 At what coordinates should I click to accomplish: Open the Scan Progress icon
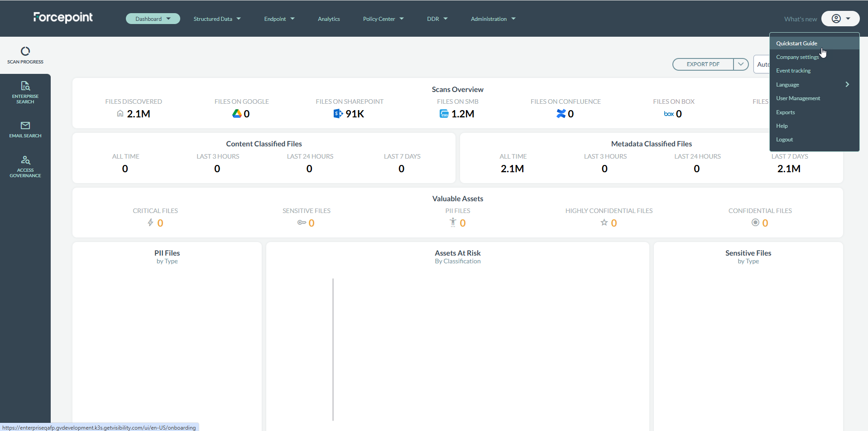(25, 51)
